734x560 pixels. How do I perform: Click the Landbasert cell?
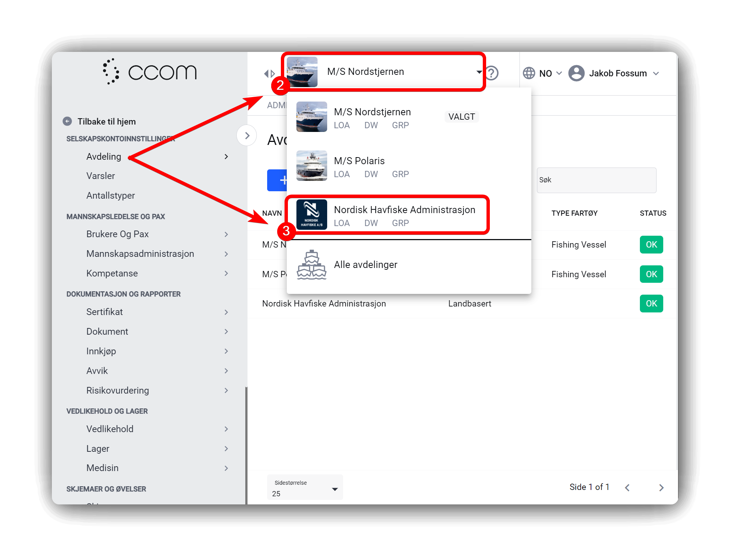469,304
